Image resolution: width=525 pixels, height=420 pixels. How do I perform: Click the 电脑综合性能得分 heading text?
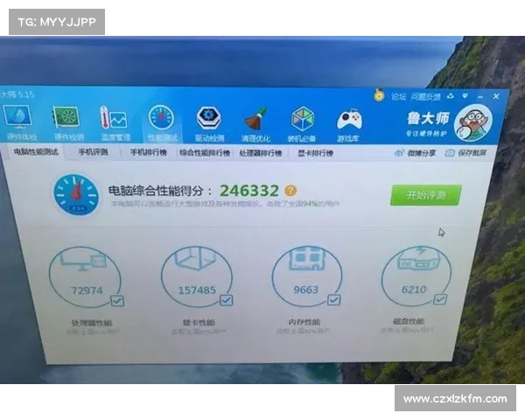click(156, 191)
